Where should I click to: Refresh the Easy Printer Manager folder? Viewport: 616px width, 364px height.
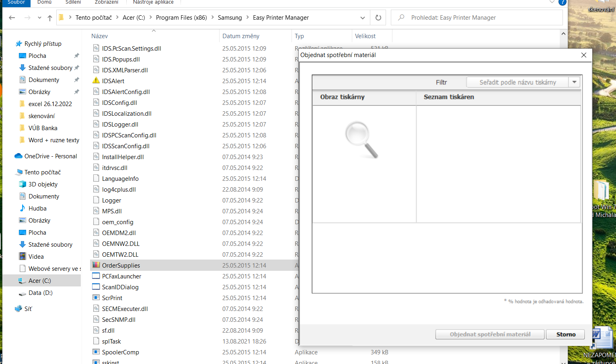click(378, 18)
